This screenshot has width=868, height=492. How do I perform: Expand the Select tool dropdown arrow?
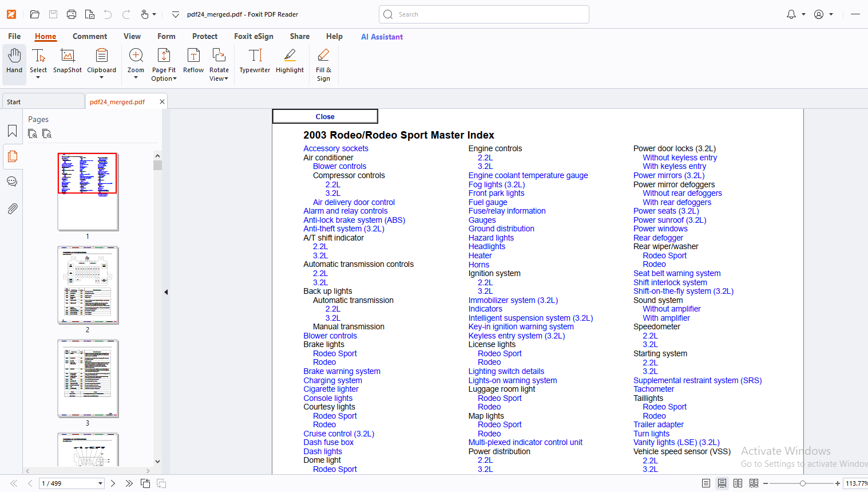pos(38,78)
